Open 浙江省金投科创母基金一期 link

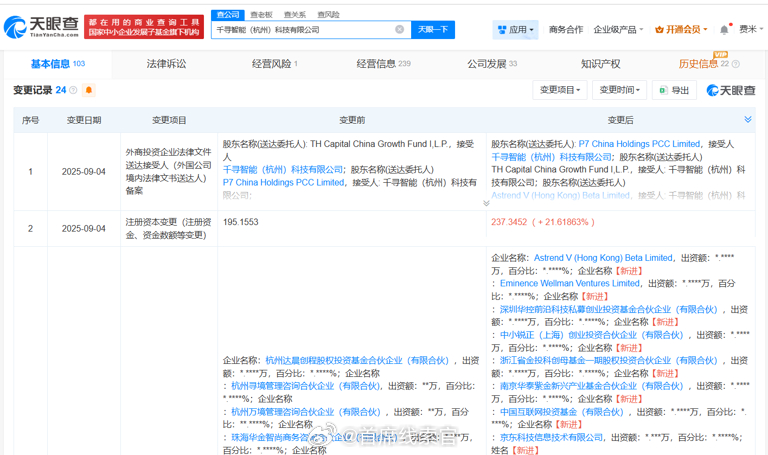pyautogui.click(x=609, y=360)
